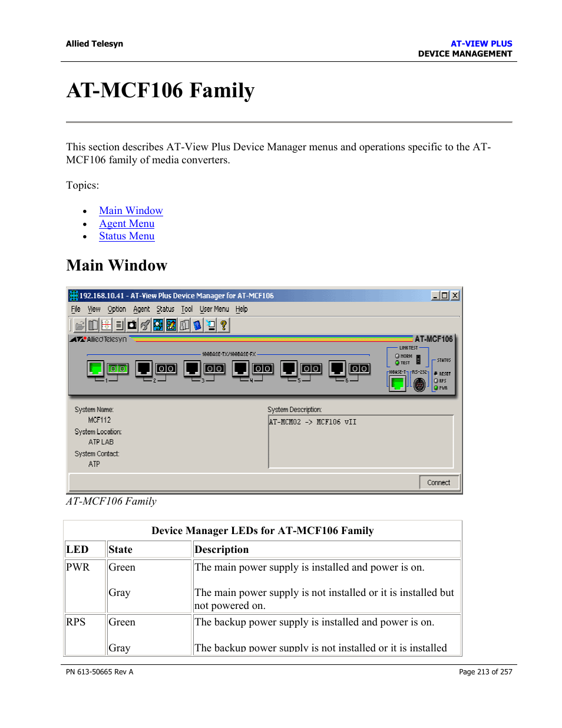The height and width of the screenshot is (728, 562).
Task: Open the Help menu
Action: pos(242,309)
